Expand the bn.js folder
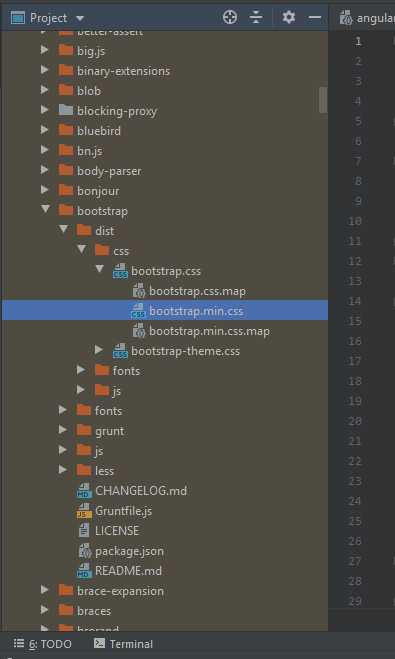 tap(45, 150)
